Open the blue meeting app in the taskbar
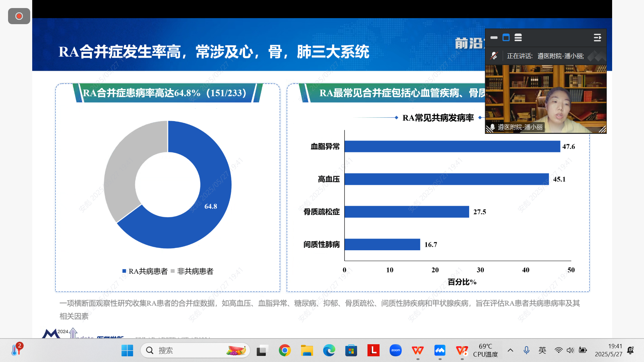 click(440, 351)
